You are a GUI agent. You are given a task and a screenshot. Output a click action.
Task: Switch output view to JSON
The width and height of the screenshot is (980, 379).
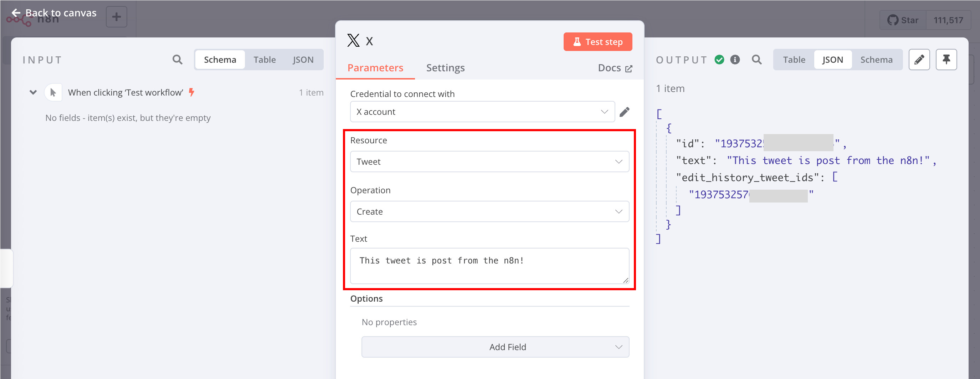coord(832,60)
